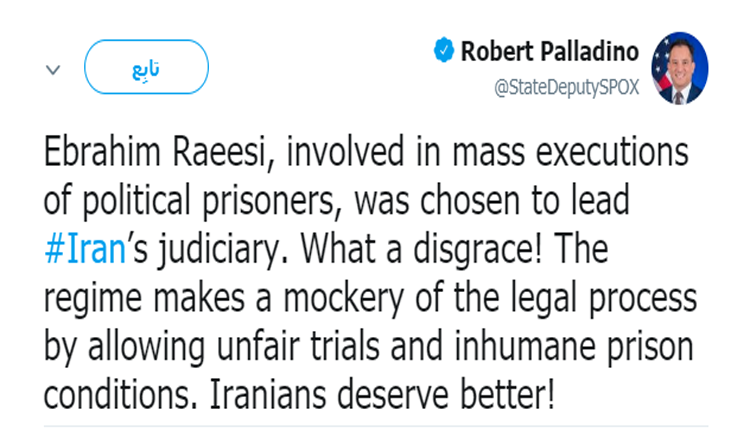
Task: Click the word "Iranians" in last line
Action: (x=268, y=395)
